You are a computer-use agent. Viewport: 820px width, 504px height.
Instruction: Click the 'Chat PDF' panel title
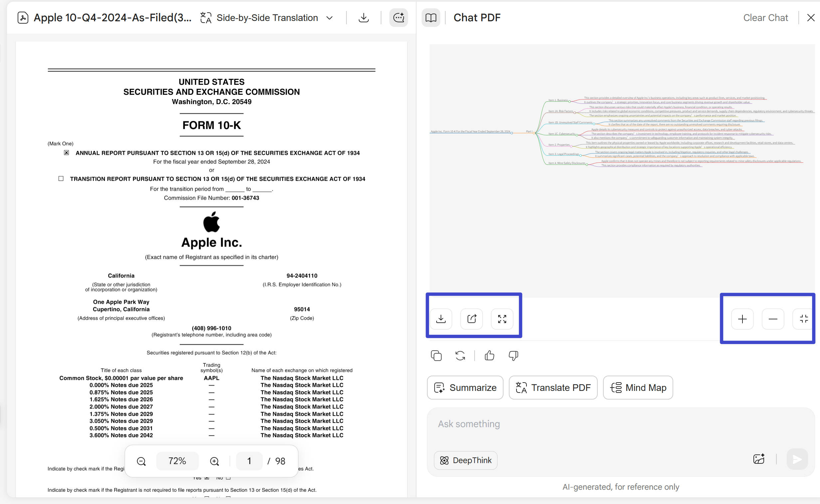[x=477, y=18]
